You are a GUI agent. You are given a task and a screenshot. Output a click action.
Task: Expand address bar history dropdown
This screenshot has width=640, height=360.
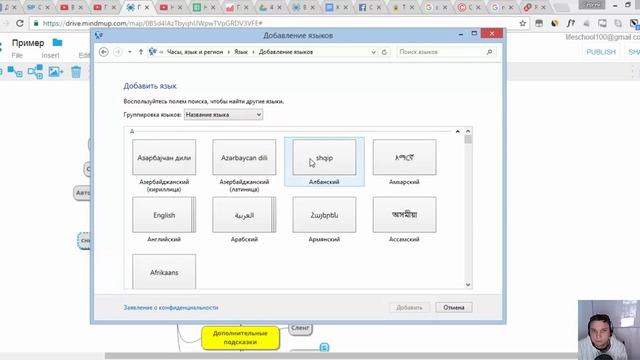[x=373, y=52]
